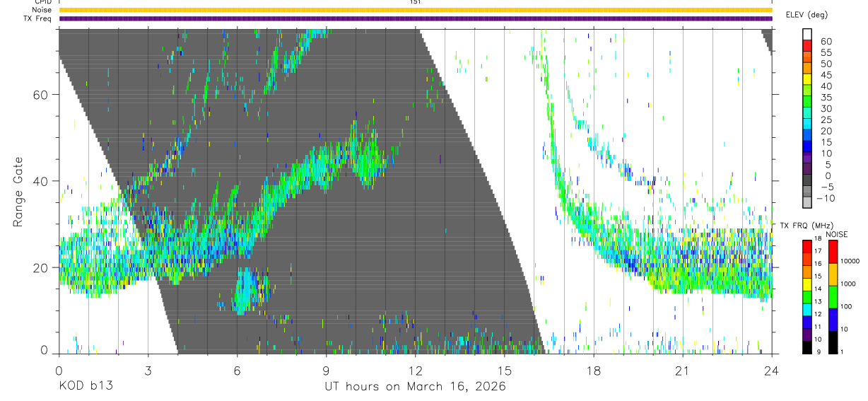Viewport: 868px width, 401px height.
Task: Click the green 13–14 MHz TX FRQ segment
Action: point(807,297)
